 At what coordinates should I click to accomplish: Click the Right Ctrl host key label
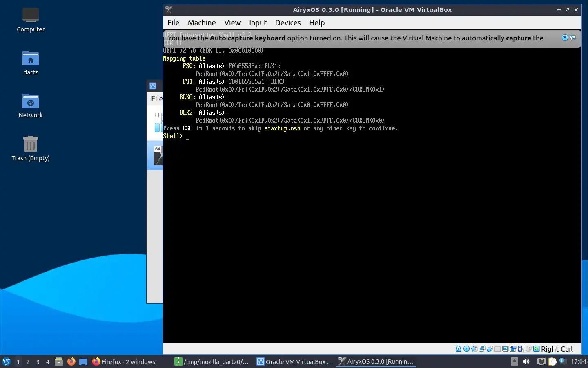click(x=557, y=349)
